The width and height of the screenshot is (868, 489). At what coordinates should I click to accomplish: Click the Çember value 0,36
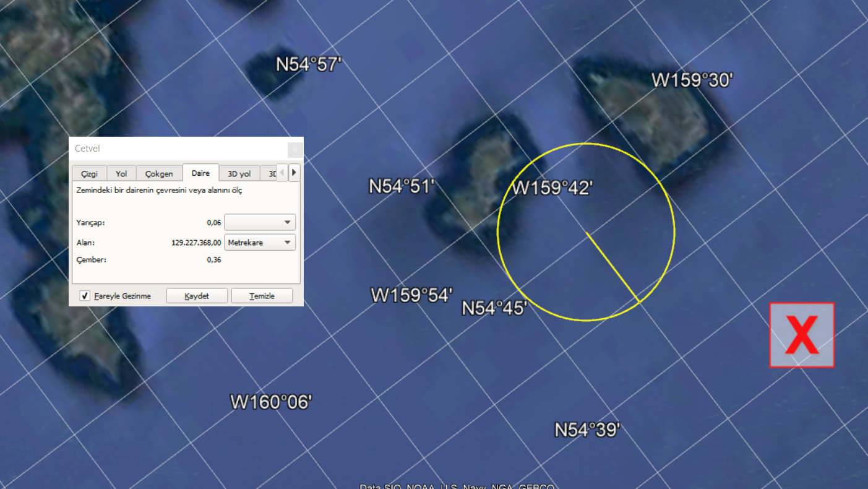(214, 260)
